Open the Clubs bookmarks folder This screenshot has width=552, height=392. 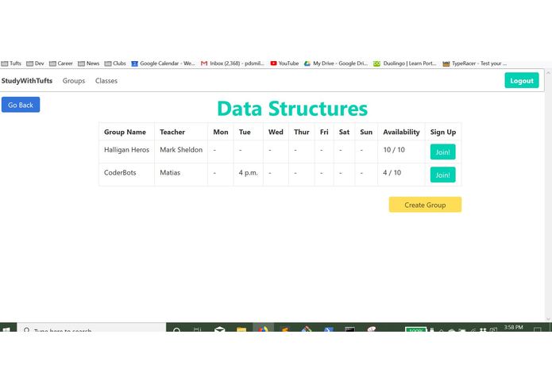click(115, 63)
